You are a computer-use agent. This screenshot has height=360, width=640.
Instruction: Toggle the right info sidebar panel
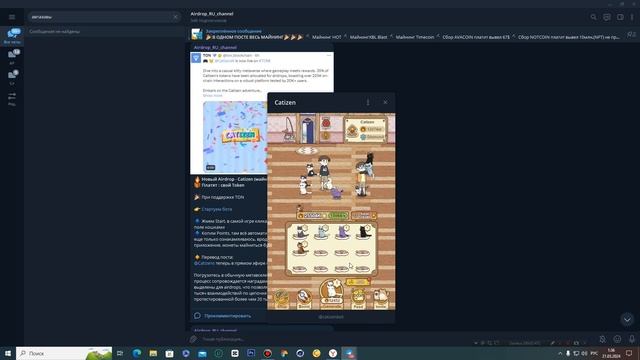pyautogui.click(x=620, y=17)
